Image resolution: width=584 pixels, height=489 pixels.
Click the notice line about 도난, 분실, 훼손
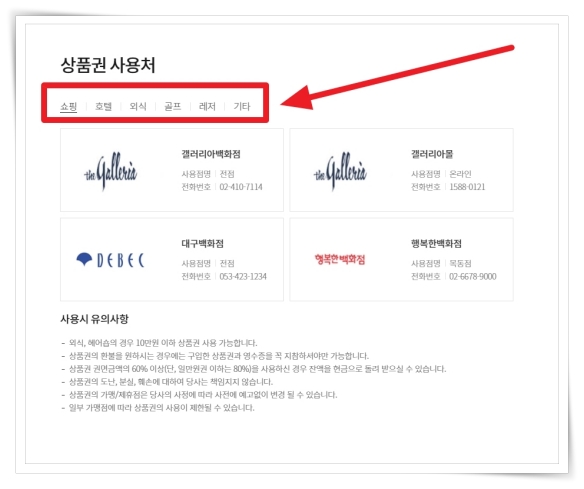(171, 382)
